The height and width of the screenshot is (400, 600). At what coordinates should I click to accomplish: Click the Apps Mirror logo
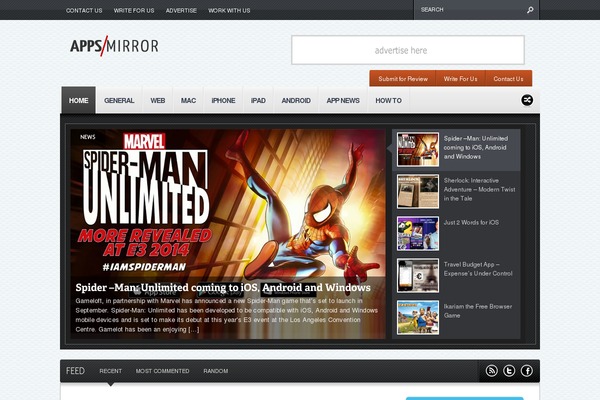point(114,46)
